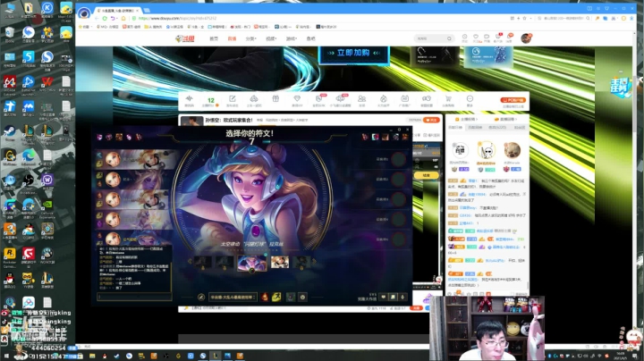The width and height of the screenshot is (644, 361).
Task: Open a new browser tab with plus button
Action: tap(147, 10)
